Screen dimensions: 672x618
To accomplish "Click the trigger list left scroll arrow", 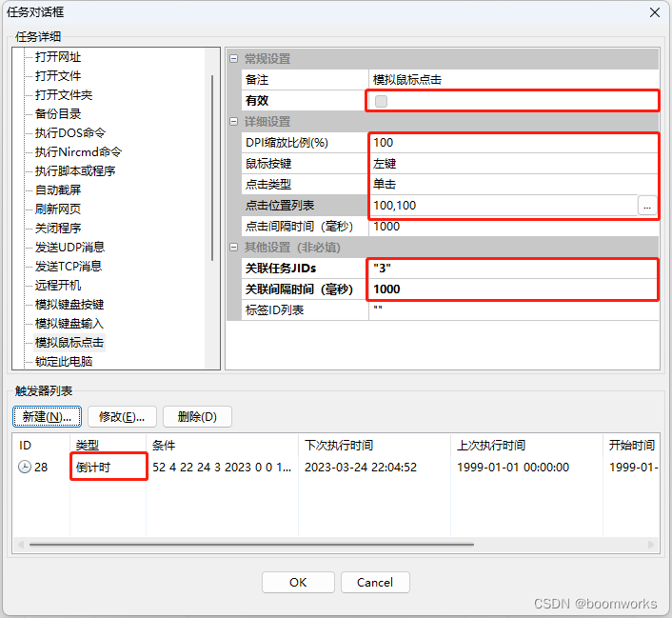I will tap(21, 545).
